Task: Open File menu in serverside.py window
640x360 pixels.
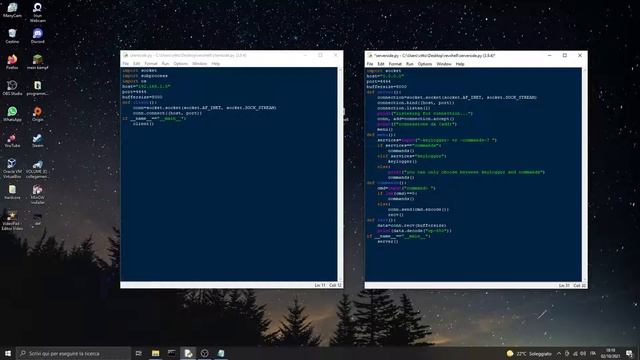Action: [370, 64]
